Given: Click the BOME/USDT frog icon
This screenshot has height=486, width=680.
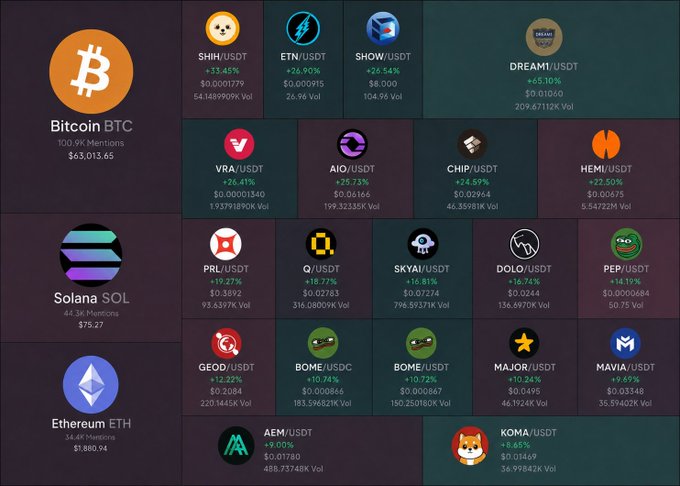Looking at the screenshot, I should (421, 343).
